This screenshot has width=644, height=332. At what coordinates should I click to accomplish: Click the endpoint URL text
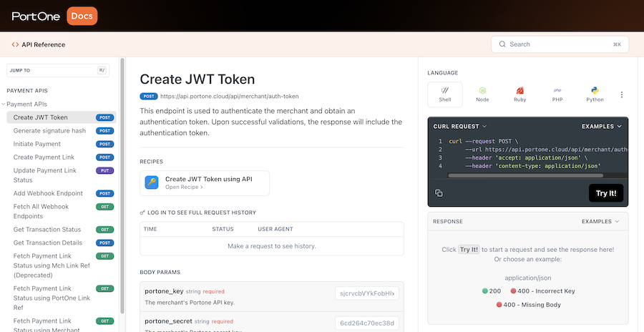coord(230,97)
